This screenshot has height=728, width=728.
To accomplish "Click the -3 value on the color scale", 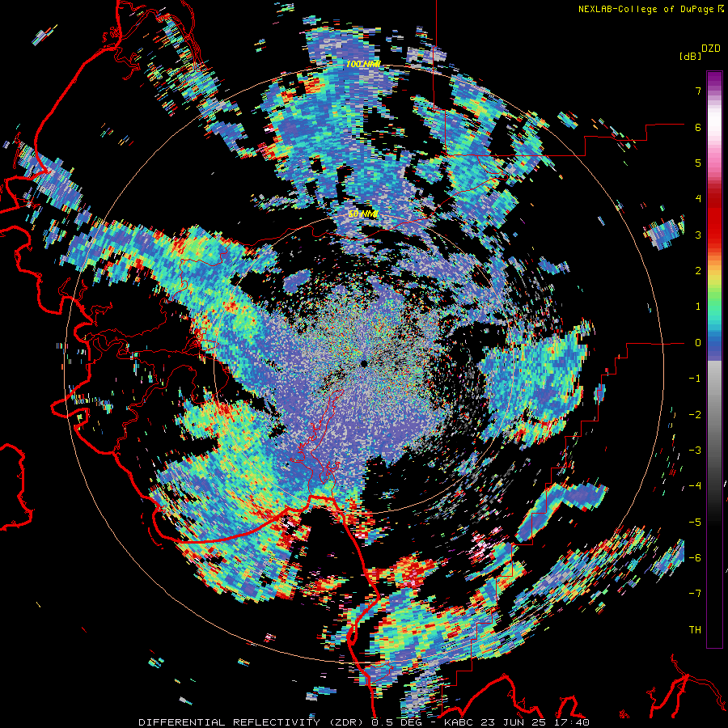I will point(695,451).
